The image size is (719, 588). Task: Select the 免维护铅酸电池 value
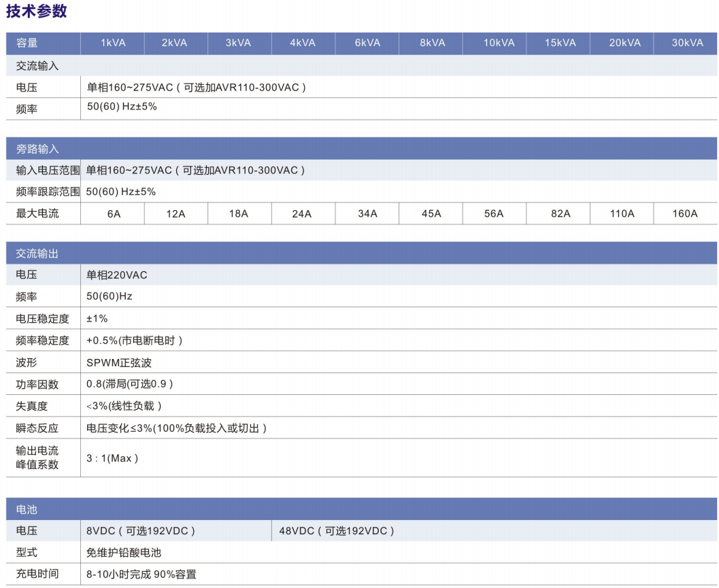tap(124, 552)
